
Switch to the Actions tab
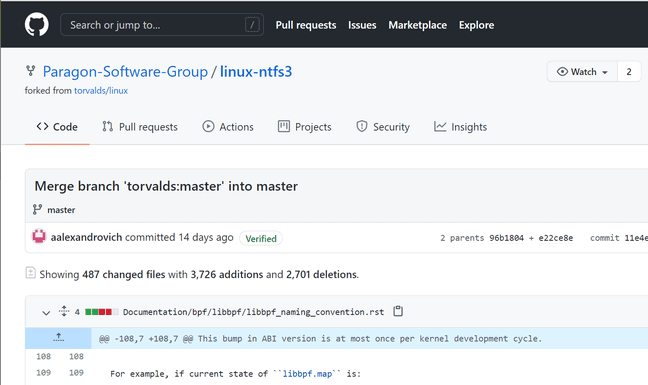[x=228, y=127]
